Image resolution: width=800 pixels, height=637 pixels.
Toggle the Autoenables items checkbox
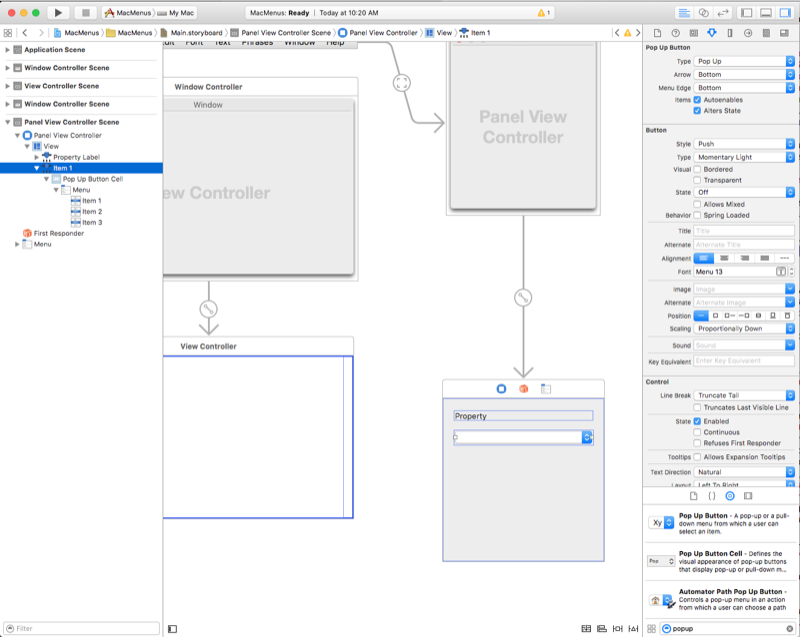(x=697, y=101)
